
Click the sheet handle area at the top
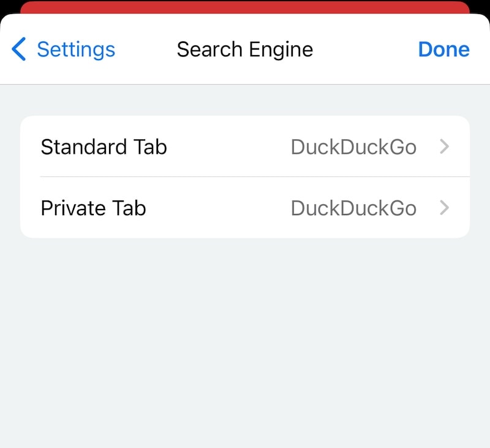click(245, 20)
